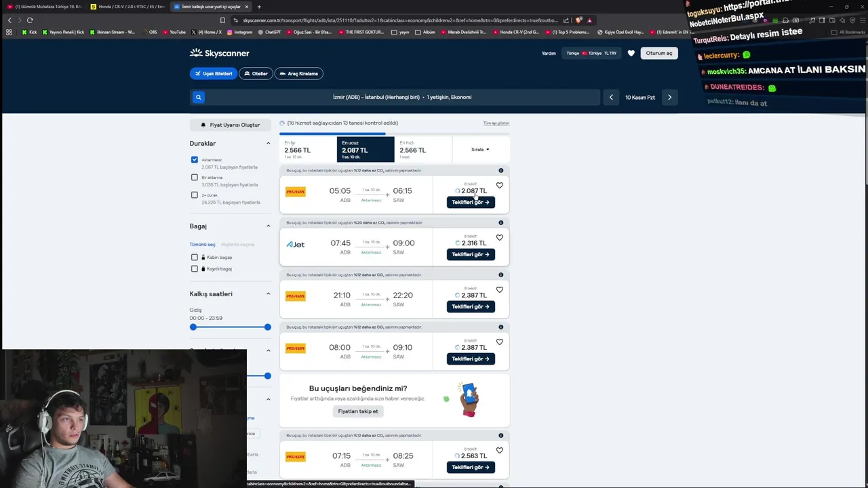Image resolution: width=868 pixels, height=488 pixels.
Task: Check the 2+ durak checkbox
Action: [195, 195]
